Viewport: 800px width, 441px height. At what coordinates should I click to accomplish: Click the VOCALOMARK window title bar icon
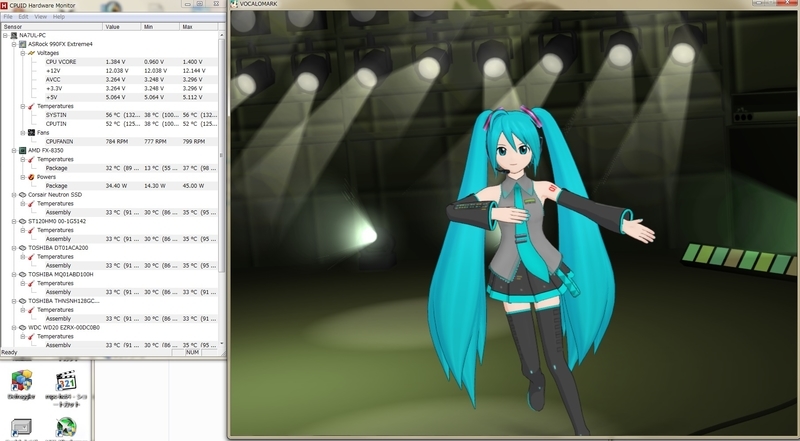click(x=234, y=4)
